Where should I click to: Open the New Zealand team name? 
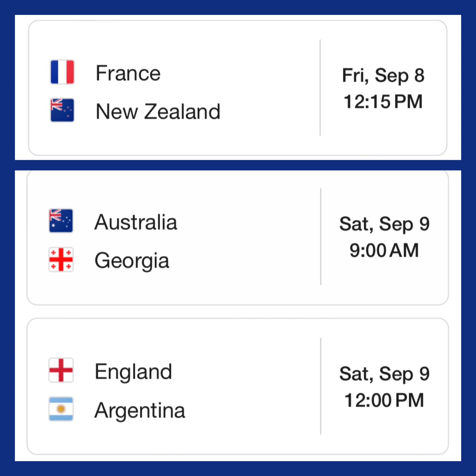158,111
